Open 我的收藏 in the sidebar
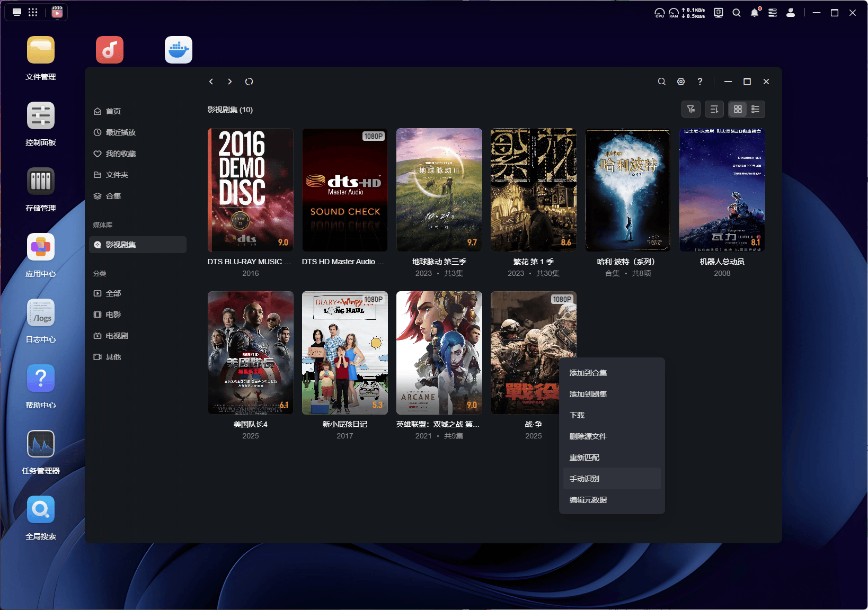Screen dimensions: 868x610 (121, 154)
